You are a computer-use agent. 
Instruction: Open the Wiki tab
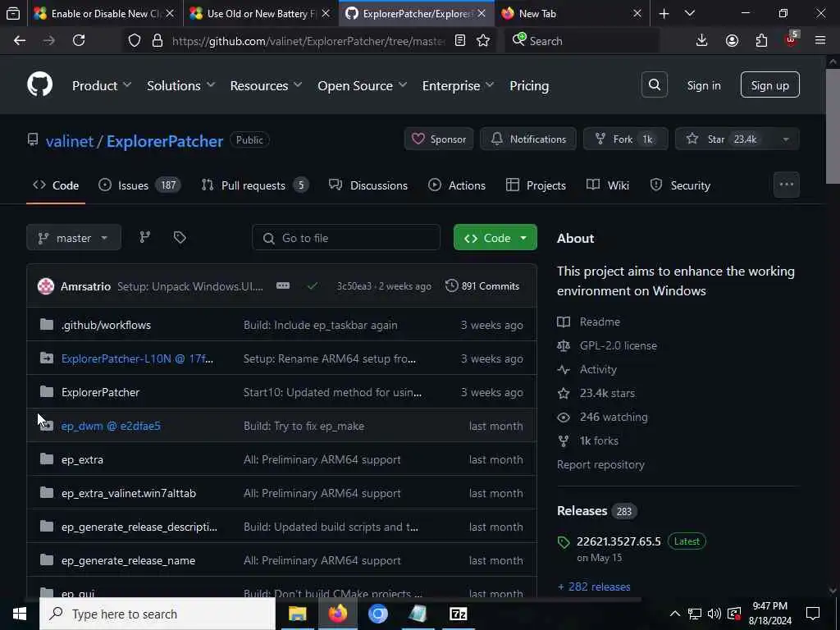[608, 185]
